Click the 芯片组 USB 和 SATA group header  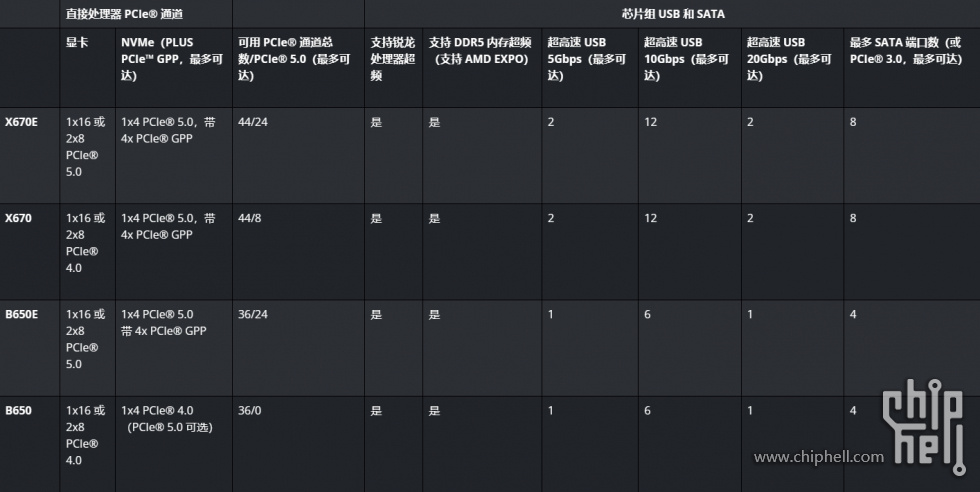coord(672,14)
